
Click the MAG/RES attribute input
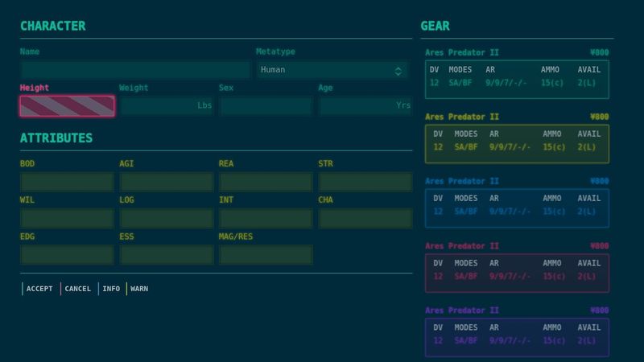click(x=266, y=255)
